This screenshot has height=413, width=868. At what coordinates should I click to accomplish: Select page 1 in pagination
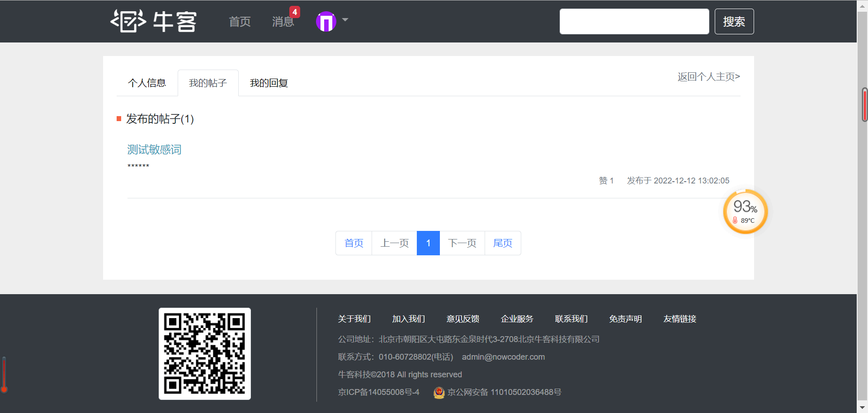(428, 243)
